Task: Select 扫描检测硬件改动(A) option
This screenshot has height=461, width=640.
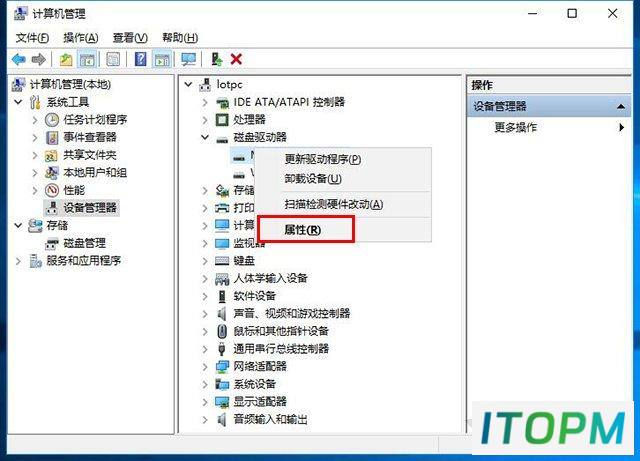Action: pos(333,204)
